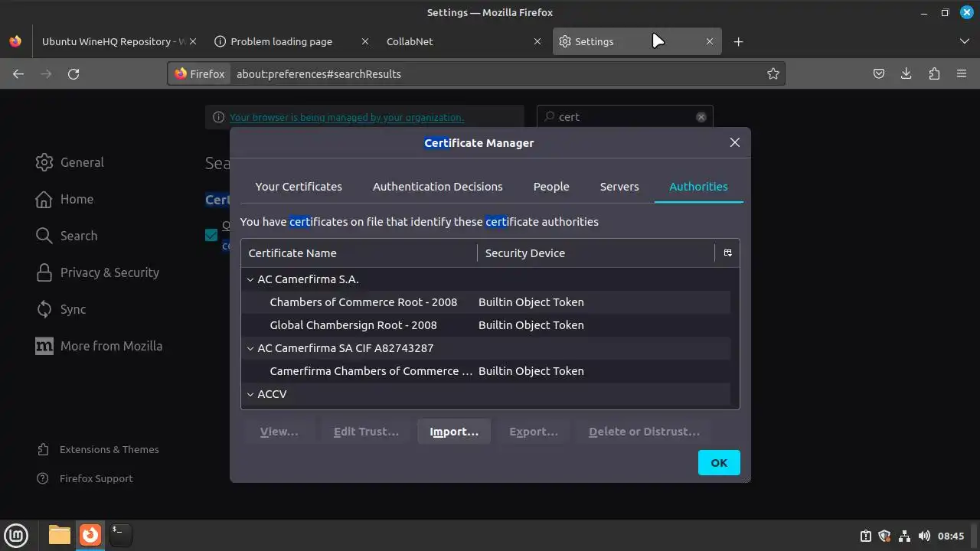980x551 pixels.
Task: Open Home settings category
Action: click(x=65, y=199)
